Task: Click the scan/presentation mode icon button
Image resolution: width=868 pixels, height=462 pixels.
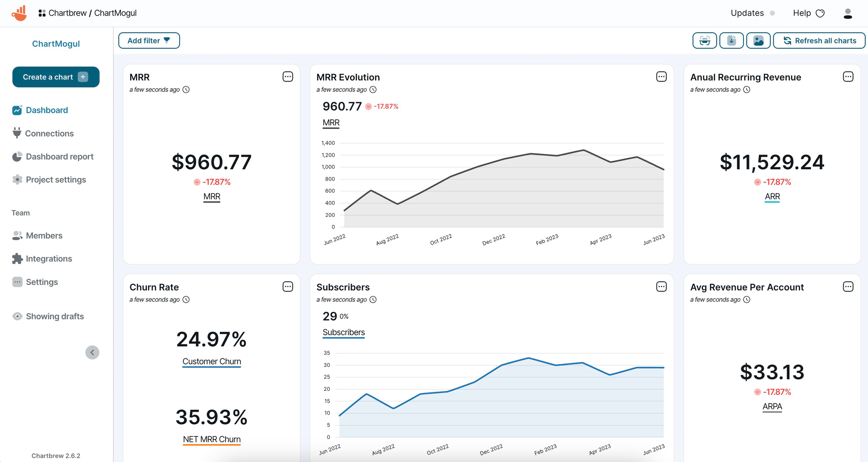Action: pos(704,41)
